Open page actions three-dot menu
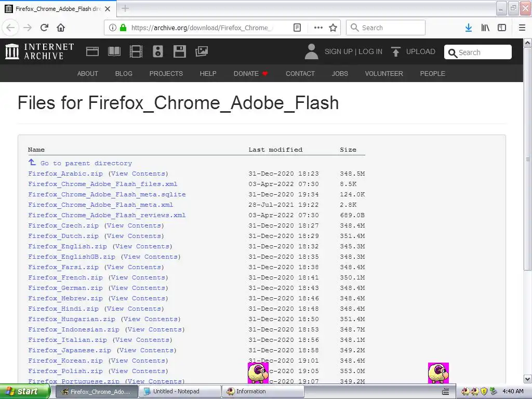Image resolution: width=532 pixels, height=399 pixels. tap(318, 28)
